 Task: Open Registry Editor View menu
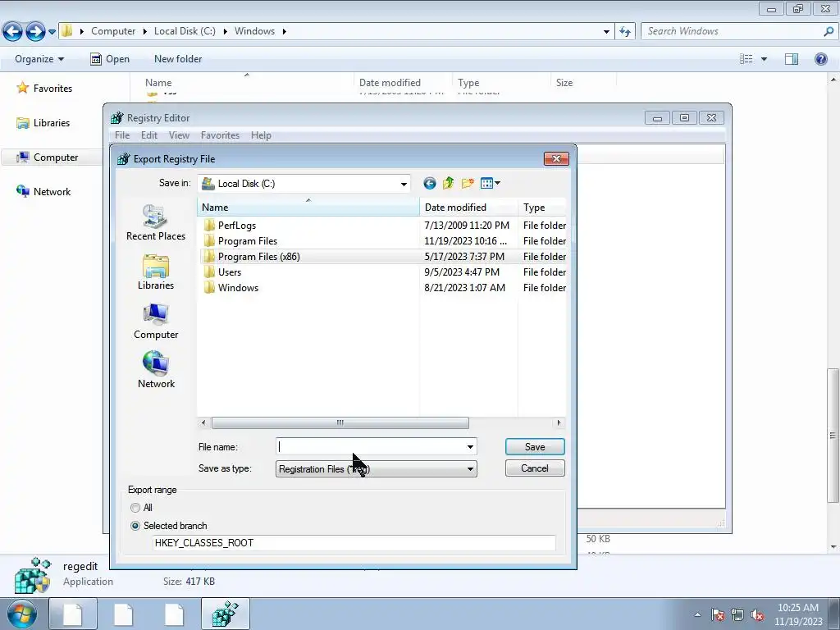point(179,135)
